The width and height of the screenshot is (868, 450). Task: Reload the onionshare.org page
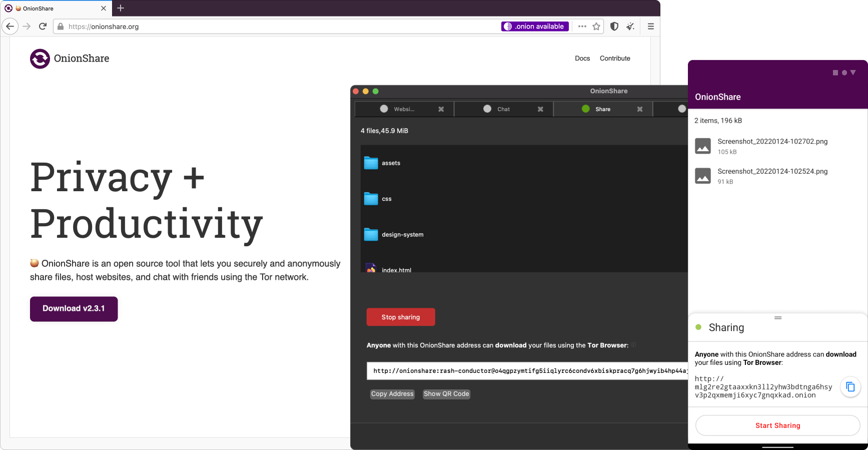click(43, 27)
